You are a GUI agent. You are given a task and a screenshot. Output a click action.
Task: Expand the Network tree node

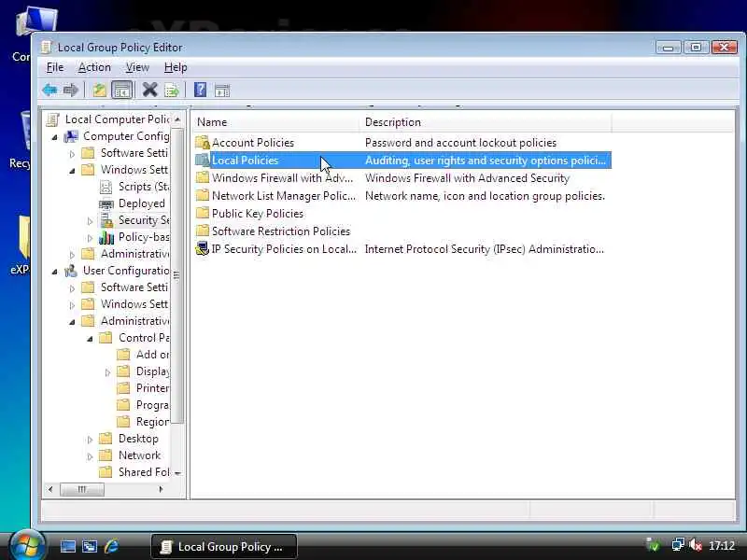(90, 456)
